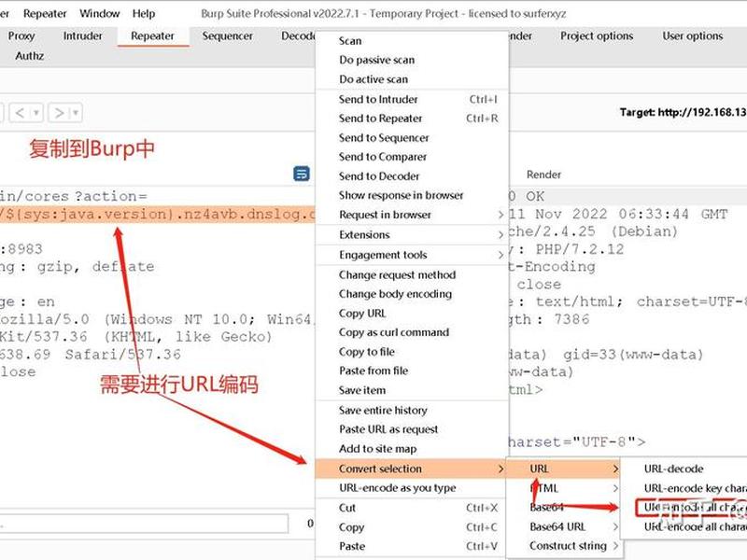Select Paste from file
Screen dimensions: 747x560
[x=412, y=371]
